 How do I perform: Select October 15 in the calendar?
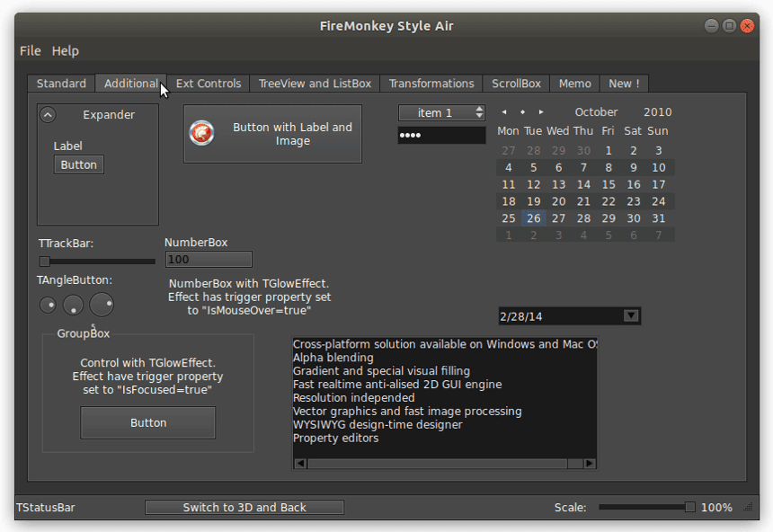(x=609, y=184)
